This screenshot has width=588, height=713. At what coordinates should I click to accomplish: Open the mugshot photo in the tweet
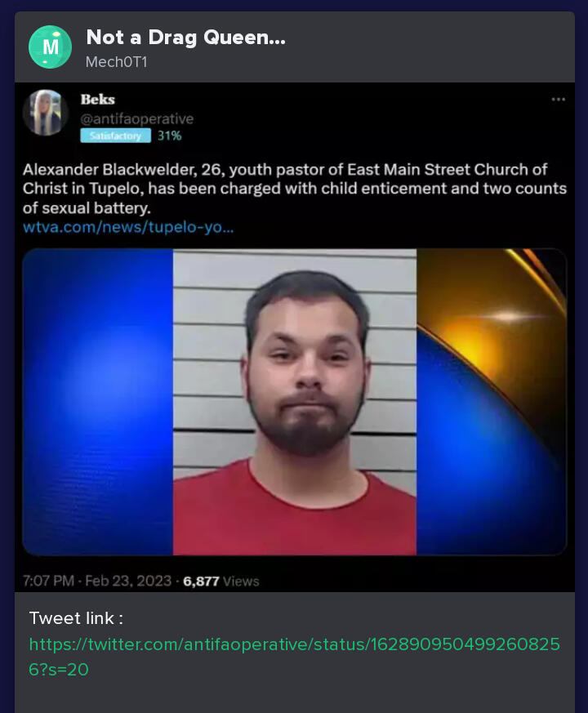click(295, 402)
